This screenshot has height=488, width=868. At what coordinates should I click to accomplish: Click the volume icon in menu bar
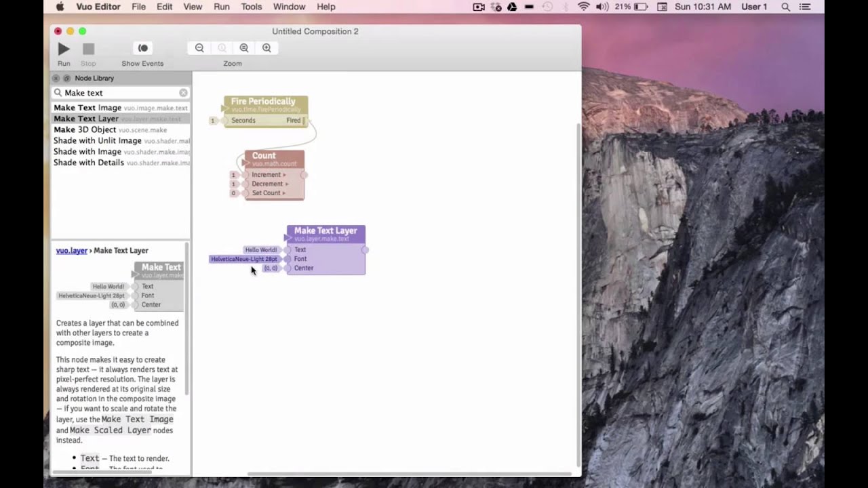click(x=601, y=7)
